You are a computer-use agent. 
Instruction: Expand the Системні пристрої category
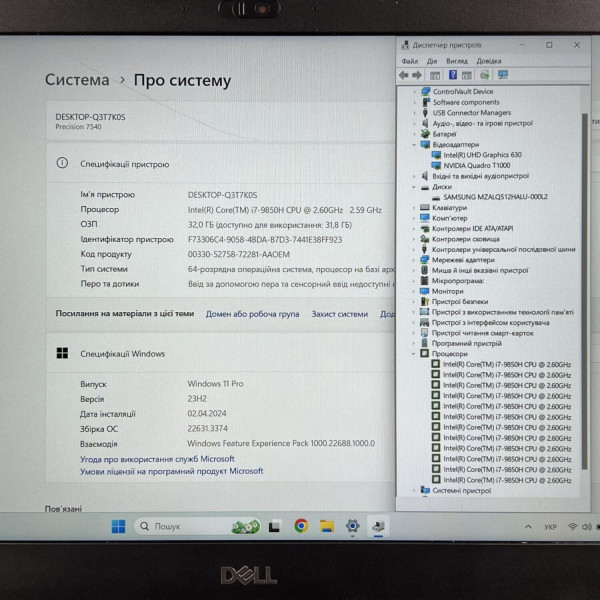414,491
